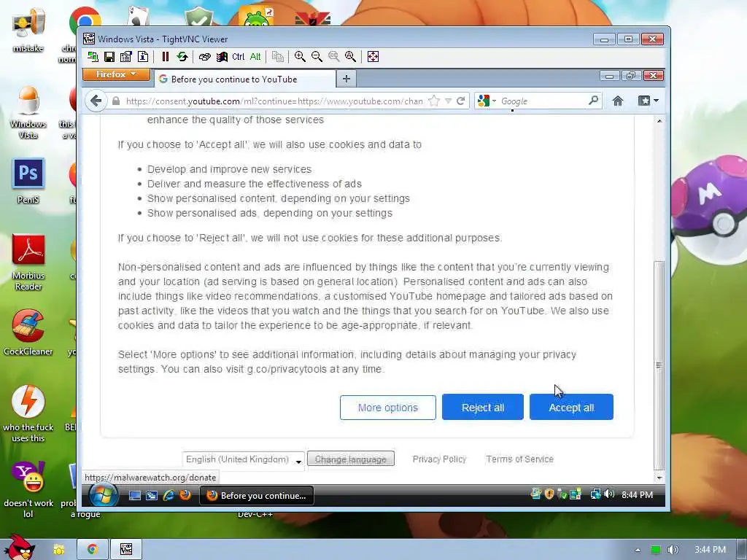Click the Angry Birds start button
This screenshot has height=560, width=747.
pos(20,548)
